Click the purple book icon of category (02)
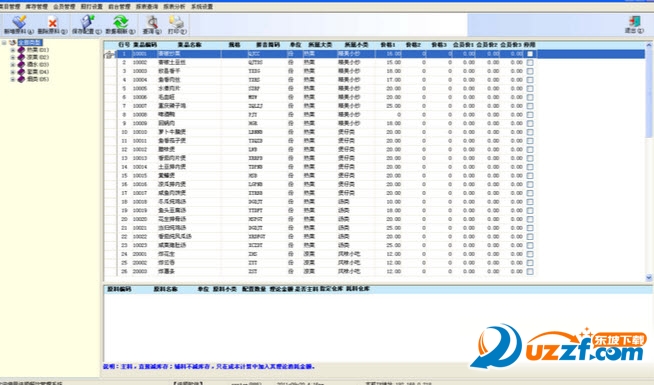This screenshot has width=654, height=385. (x=21, y=57)
